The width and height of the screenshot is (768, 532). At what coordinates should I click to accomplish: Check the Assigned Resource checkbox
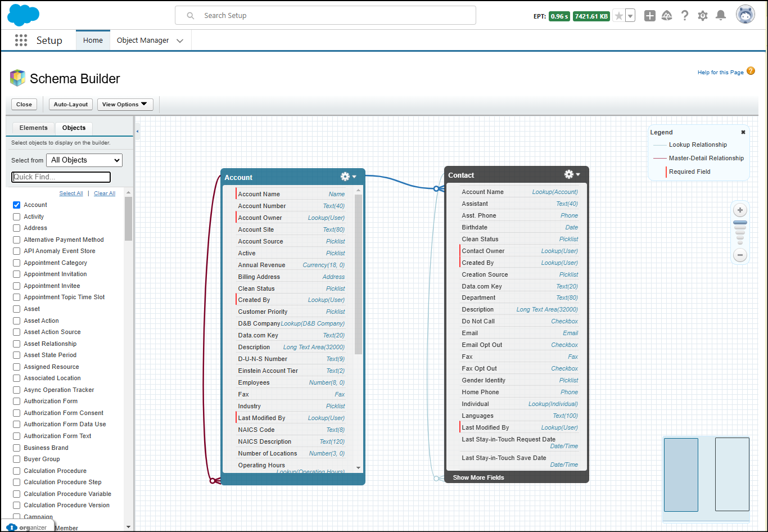pyautogui.click(x=17, y=367)
